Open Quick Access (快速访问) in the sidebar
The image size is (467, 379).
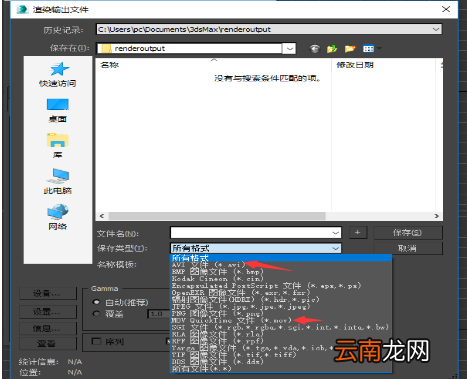click(58, 75)
